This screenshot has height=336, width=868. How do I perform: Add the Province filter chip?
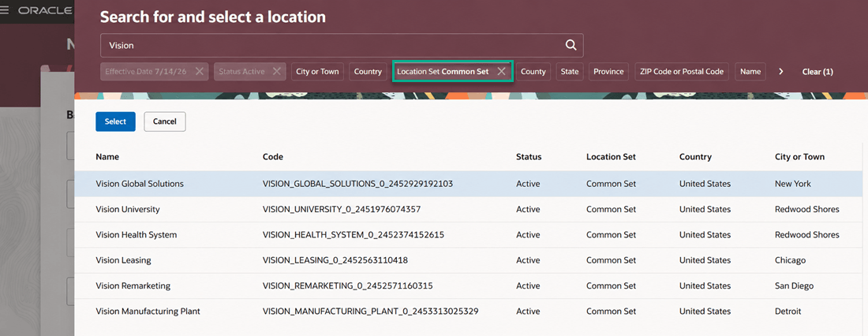tap(608, 72)
